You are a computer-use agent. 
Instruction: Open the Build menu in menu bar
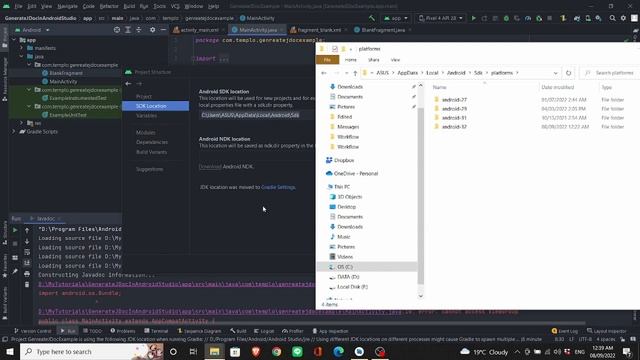click(129, 6)
